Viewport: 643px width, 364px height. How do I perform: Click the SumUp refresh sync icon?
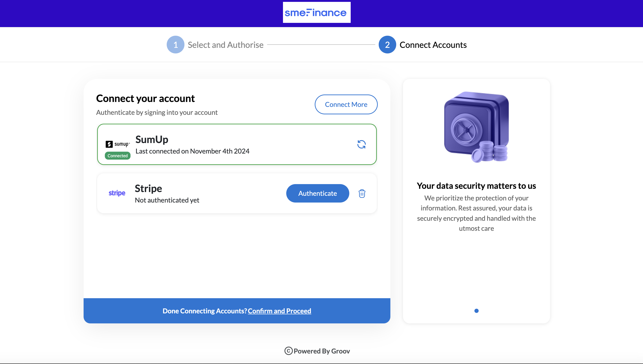click(x=361, y=144)
